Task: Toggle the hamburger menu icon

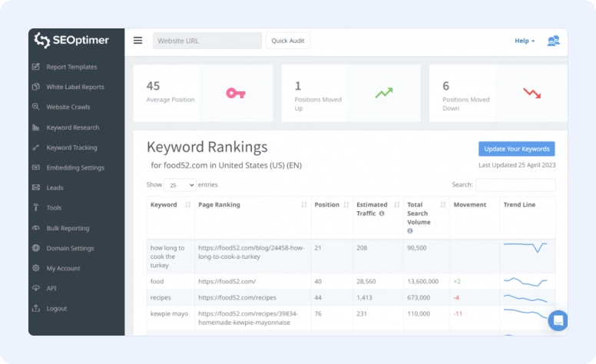Action: pyautogui.click(x=137, y=40)
